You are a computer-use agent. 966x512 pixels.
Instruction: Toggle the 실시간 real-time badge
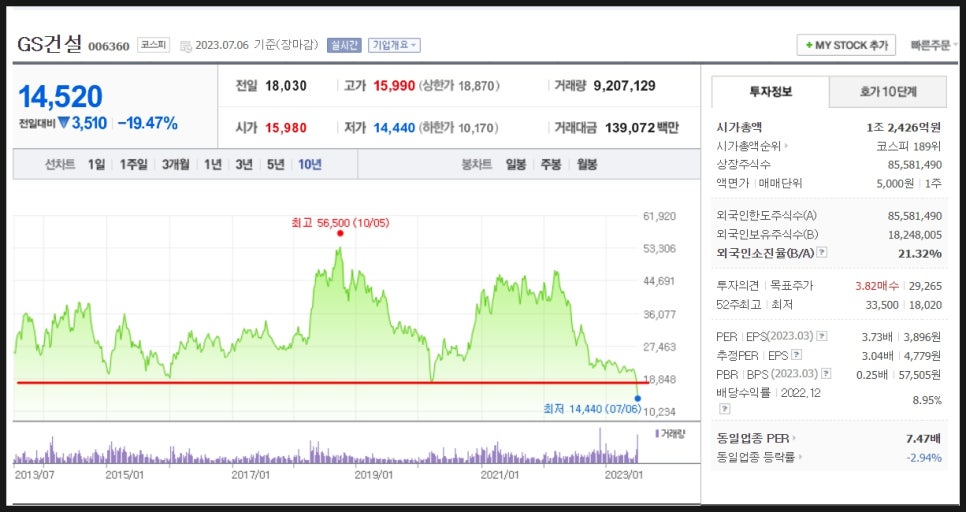344,45
